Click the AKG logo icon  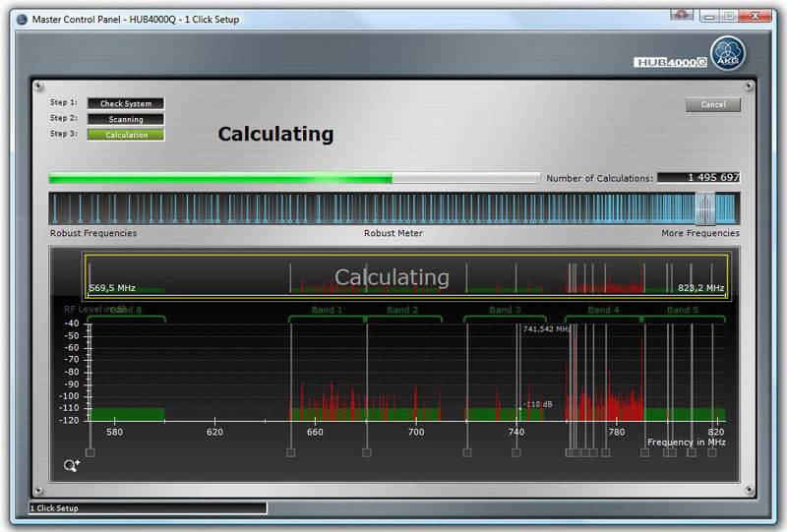pyautogui.click(x=728, y=53)
